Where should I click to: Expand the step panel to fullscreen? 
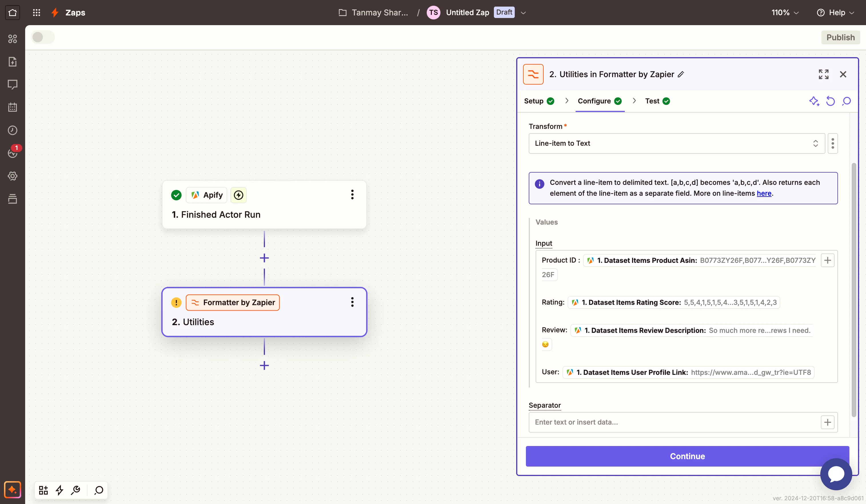[823, 74]
